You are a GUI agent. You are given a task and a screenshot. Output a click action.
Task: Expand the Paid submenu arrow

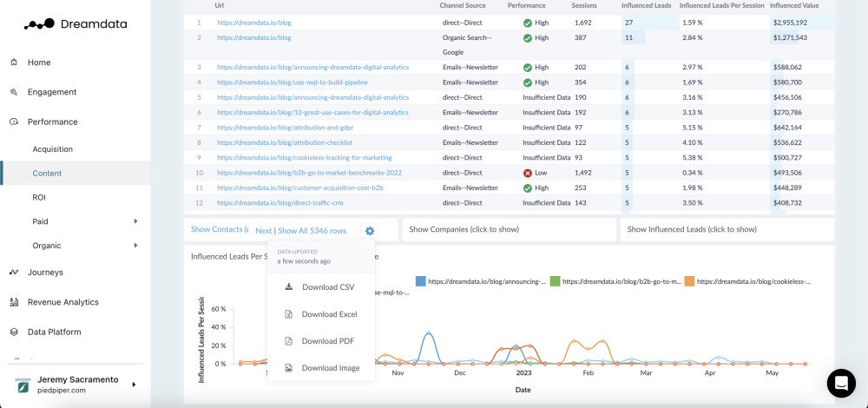coord(135,221)
